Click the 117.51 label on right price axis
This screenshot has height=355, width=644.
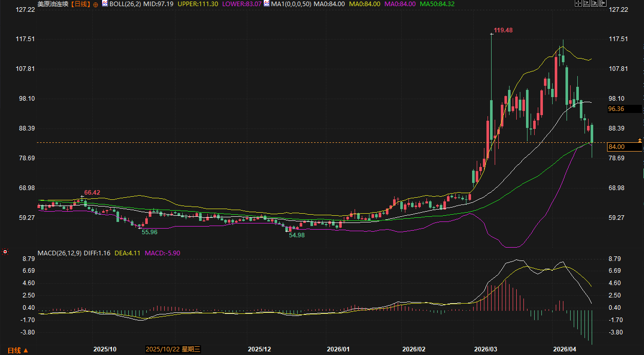coord(618,39)
